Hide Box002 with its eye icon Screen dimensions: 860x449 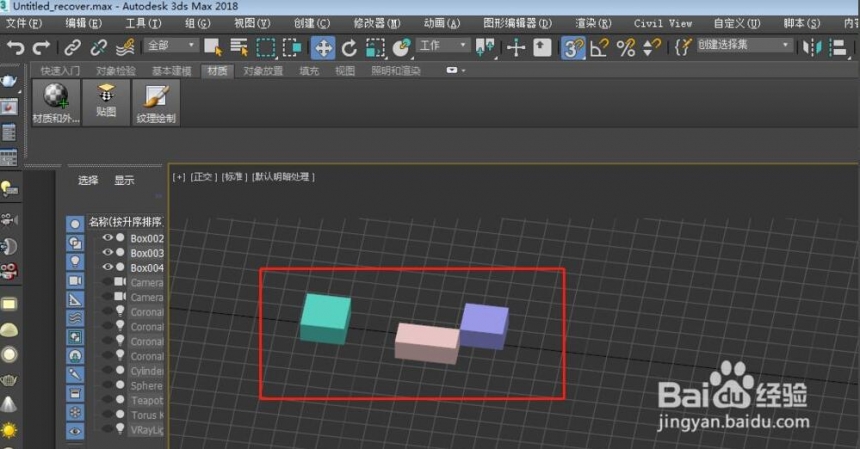(x=108, y=237)
